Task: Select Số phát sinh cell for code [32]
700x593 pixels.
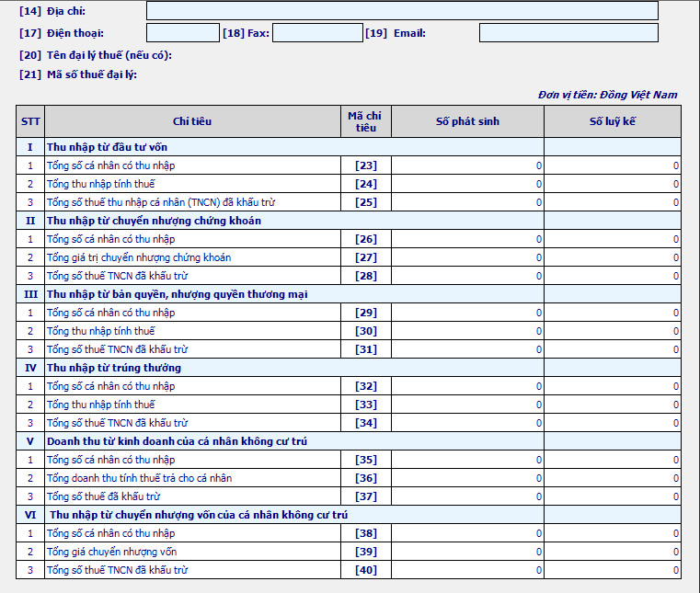Action: click(467, 386)
